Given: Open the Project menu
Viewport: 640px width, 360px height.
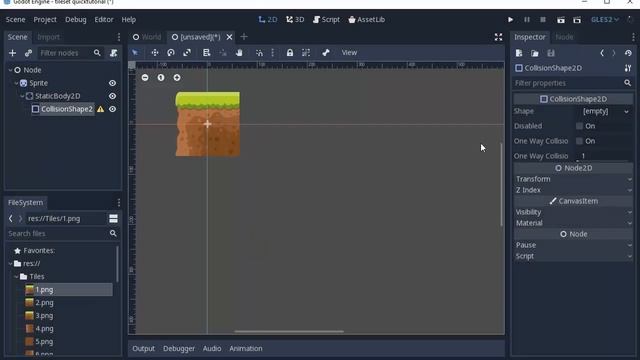Looking at the screenshot, I should 45,20.
